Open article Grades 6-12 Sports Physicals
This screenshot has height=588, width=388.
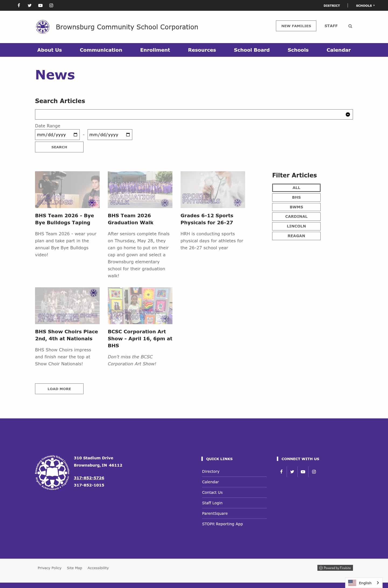pos(207,219)
